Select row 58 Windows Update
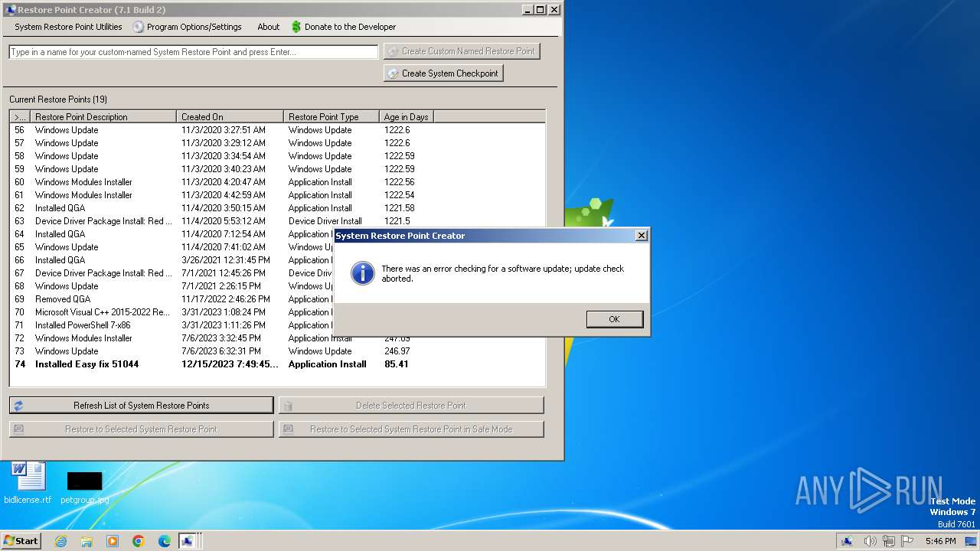The image size is (980, 551). [277, 156]
